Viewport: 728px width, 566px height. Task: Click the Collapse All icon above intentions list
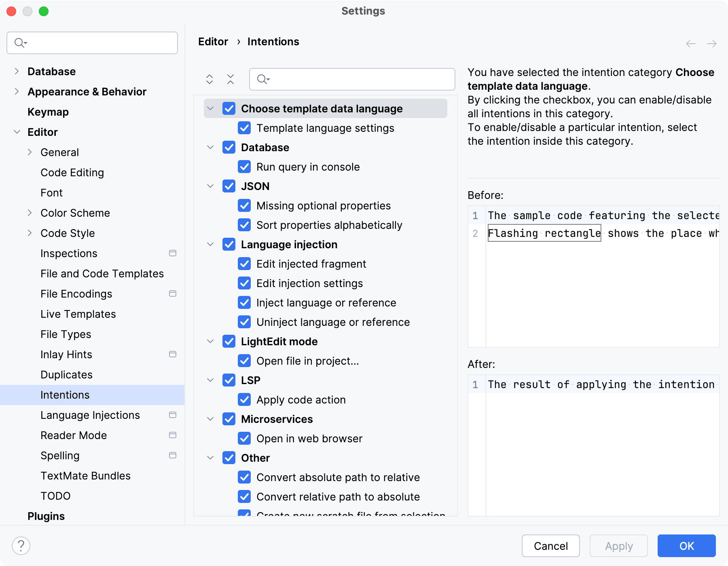(231, 79)
